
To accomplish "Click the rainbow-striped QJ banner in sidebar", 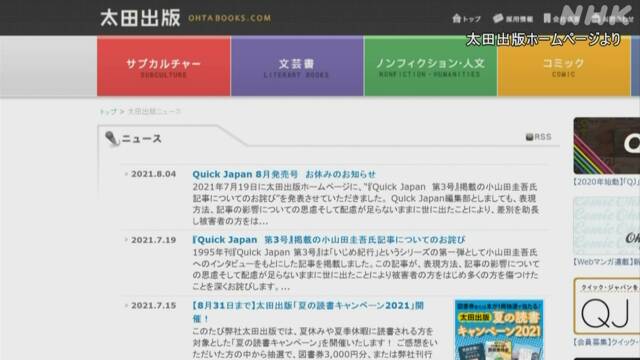I will pyautogui.click(x=607, y=146).
